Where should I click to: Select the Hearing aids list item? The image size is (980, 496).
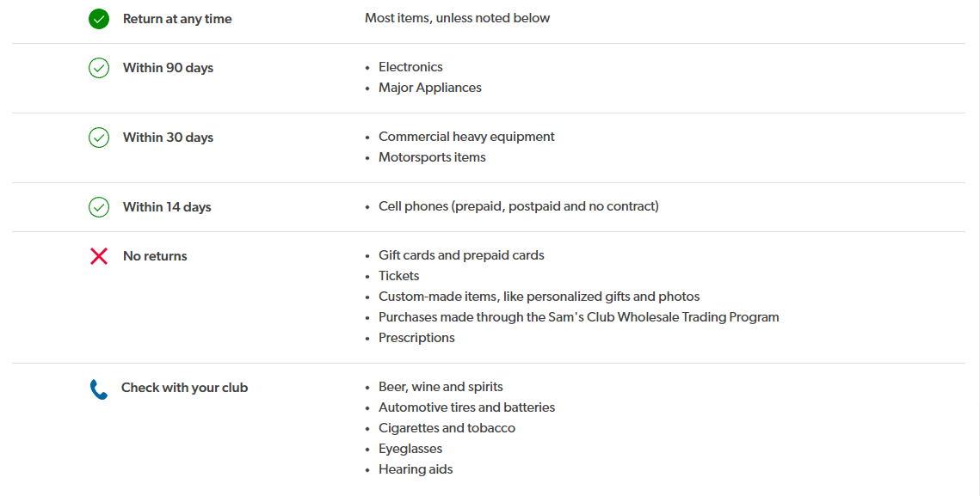(416, 469)
